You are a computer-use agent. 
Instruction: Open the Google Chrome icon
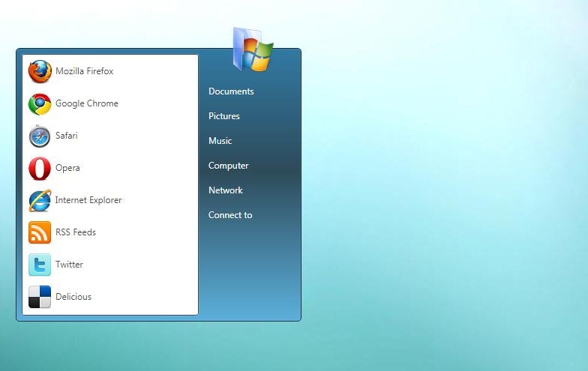(x=40, y=103)
